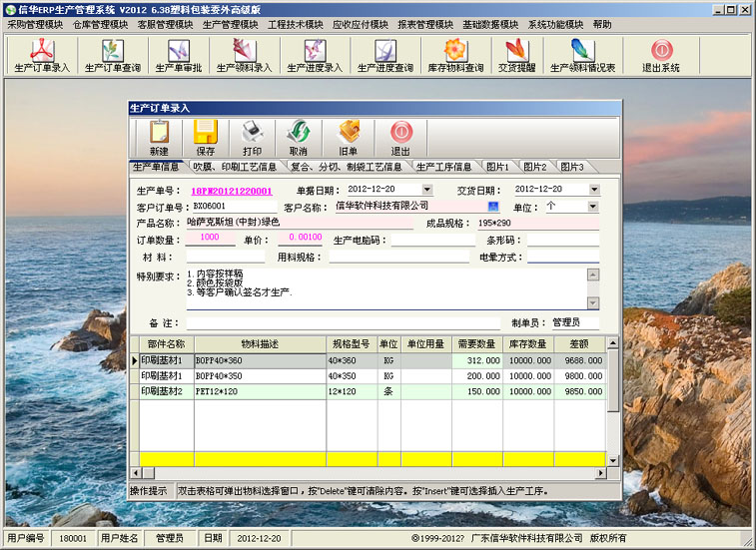Save the order with the 保存 icon

point(205,137)
